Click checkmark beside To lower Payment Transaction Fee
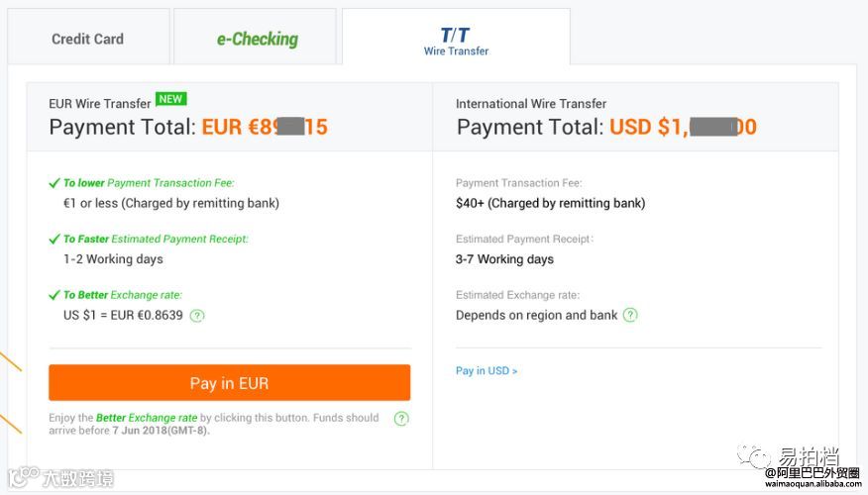Image resolution: width=868 pixels, height=495 pixels. click(54, 183)
